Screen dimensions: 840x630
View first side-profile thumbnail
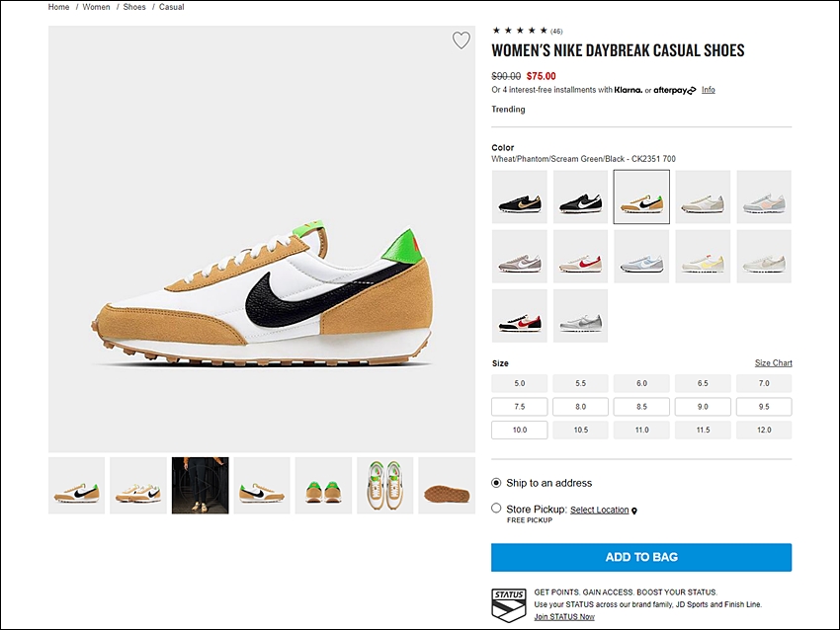tap(77, 486)
